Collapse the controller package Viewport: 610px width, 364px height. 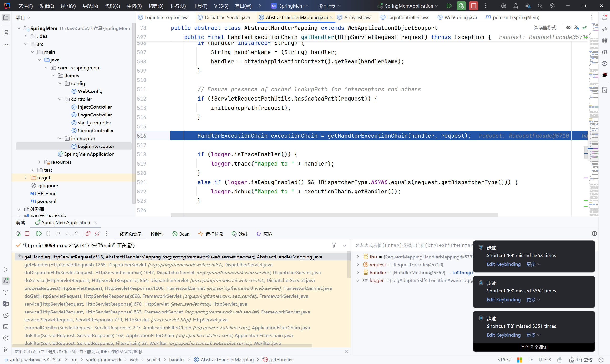pyautogui.click(x=60, y=99)
